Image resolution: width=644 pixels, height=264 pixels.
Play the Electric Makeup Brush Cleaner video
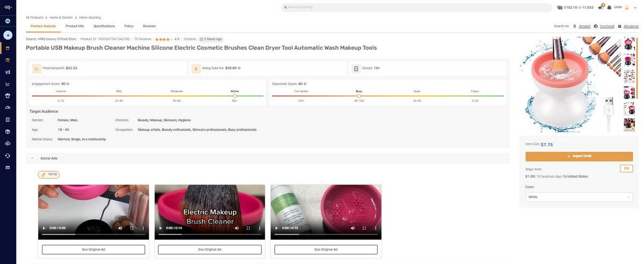(x=160, y=228)
